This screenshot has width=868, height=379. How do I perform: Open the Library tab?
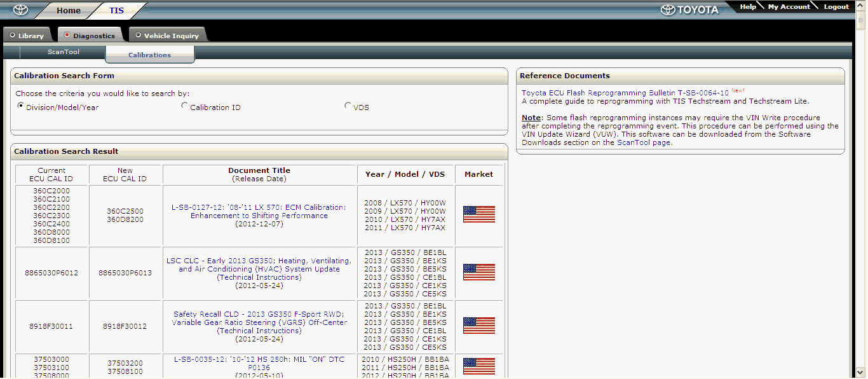pyautogui.click(x=27, y=36)
